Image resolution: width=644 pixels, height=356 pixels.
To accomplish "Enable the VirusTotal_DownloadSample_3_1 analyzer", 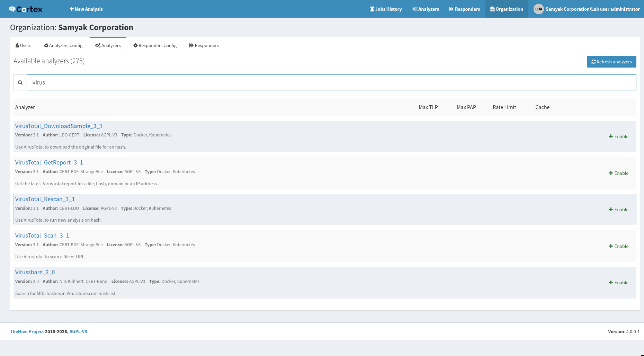I will [619, 136].
